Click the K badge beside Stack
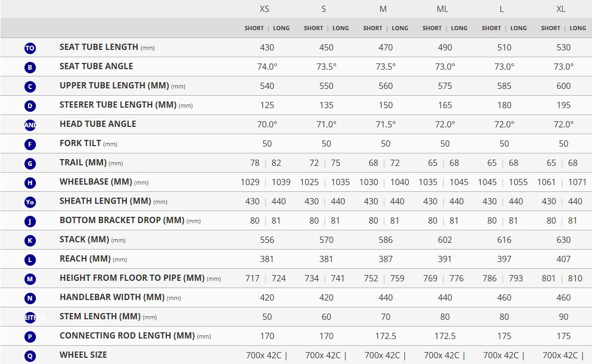The image size is (592, 364). tap(30, 241)
